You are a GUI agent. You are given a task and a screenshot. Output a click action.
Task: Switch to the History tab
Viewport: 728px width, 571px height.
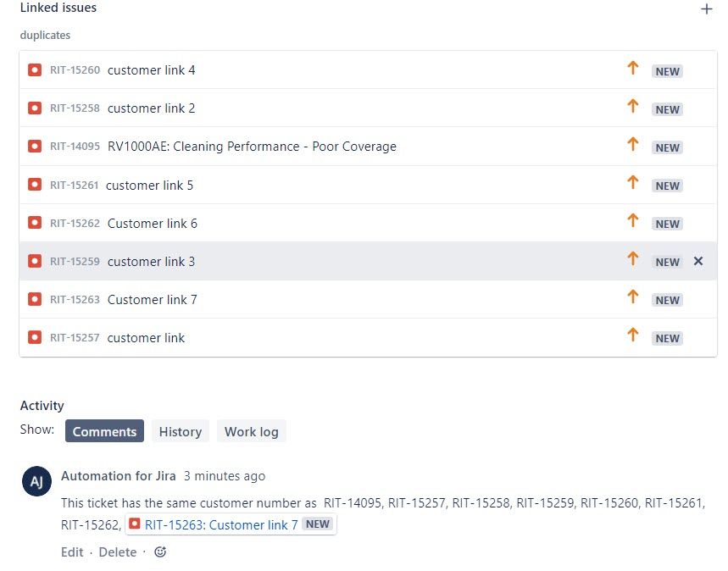point(180,431)
